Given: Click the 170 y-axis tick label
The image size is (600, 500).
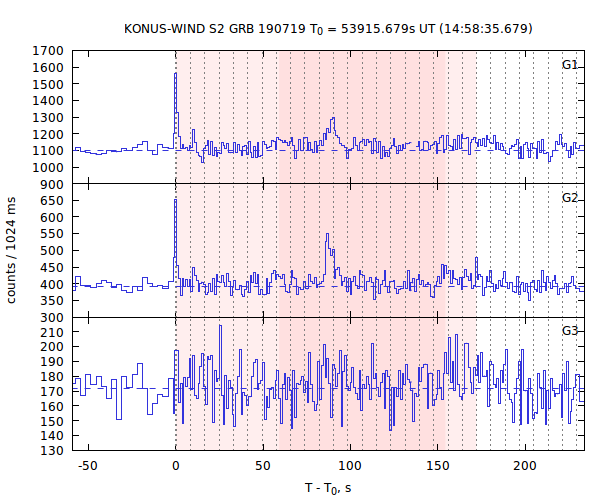Looking at the screenshot, I should (x=52, y=391).
